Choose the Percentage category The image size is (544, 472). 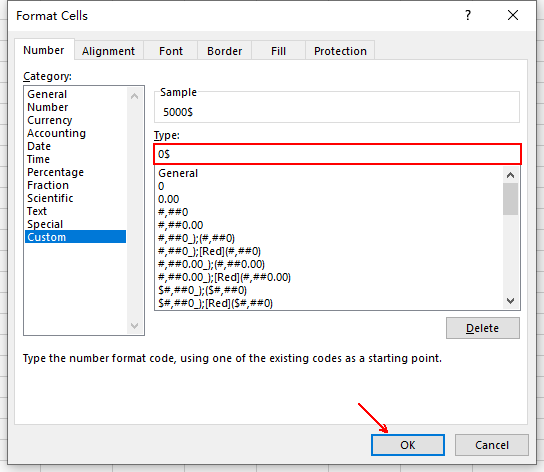pos(55,172)
